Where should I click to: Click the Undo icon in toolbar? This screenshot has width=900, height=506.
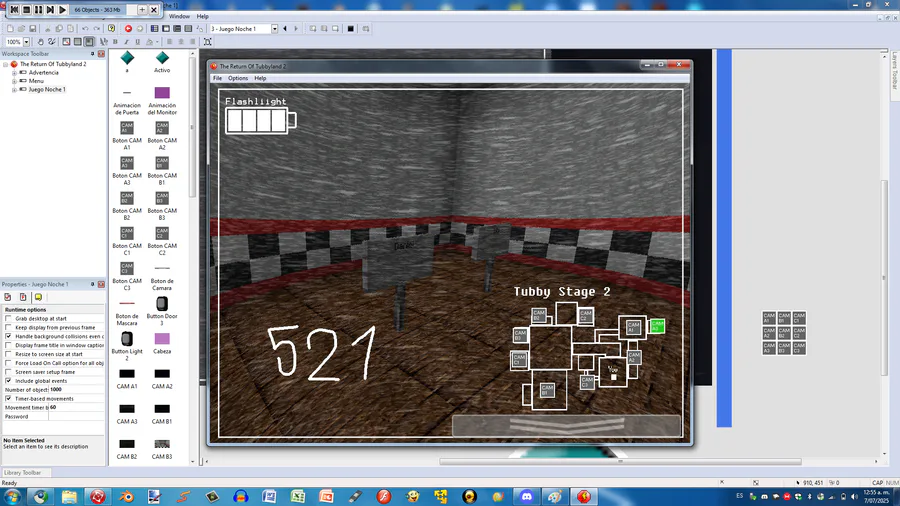coord(85,29)
